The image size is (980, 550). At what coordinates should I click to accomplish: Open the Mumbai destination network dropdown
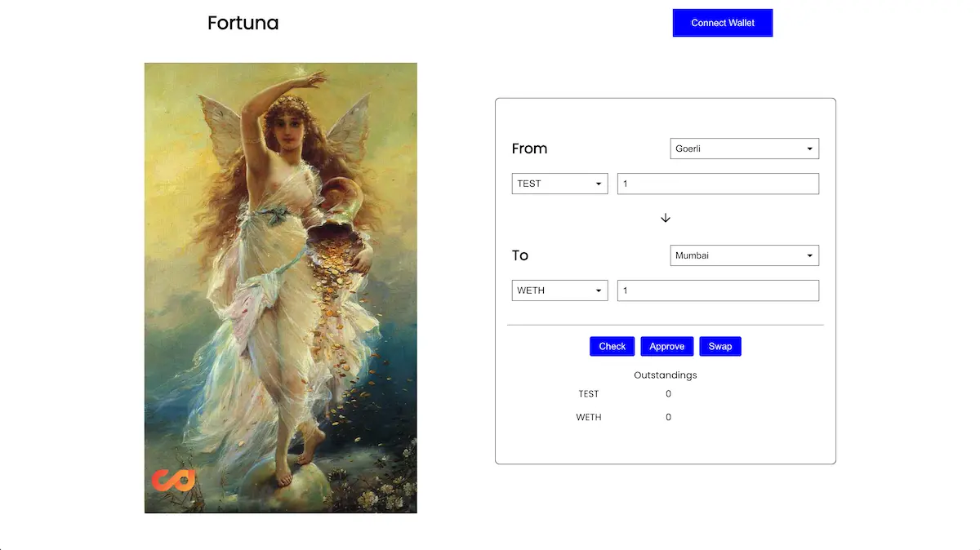click(x=744, y=255)
